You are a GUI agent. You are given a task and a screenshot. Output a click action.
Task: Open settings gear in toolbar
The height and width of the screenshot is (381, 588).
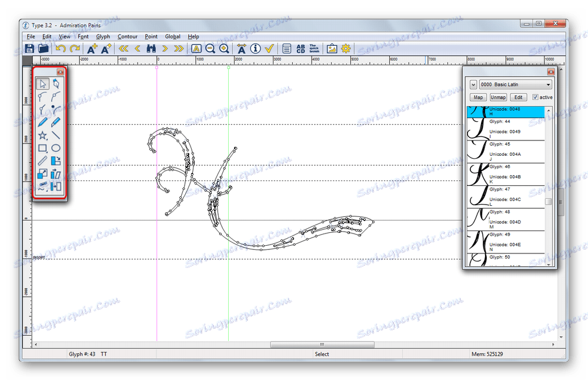(346, 49)
